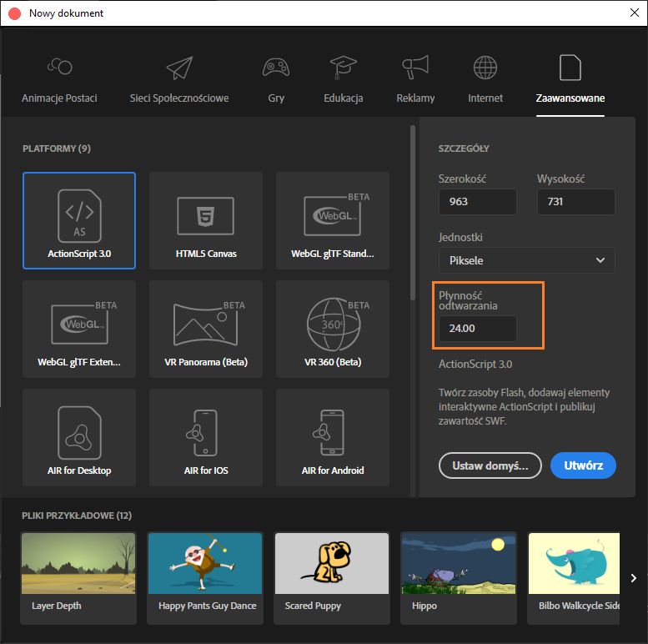
Task: Open the Sieci Społecznościowe tab label
Action: point(179,98)
